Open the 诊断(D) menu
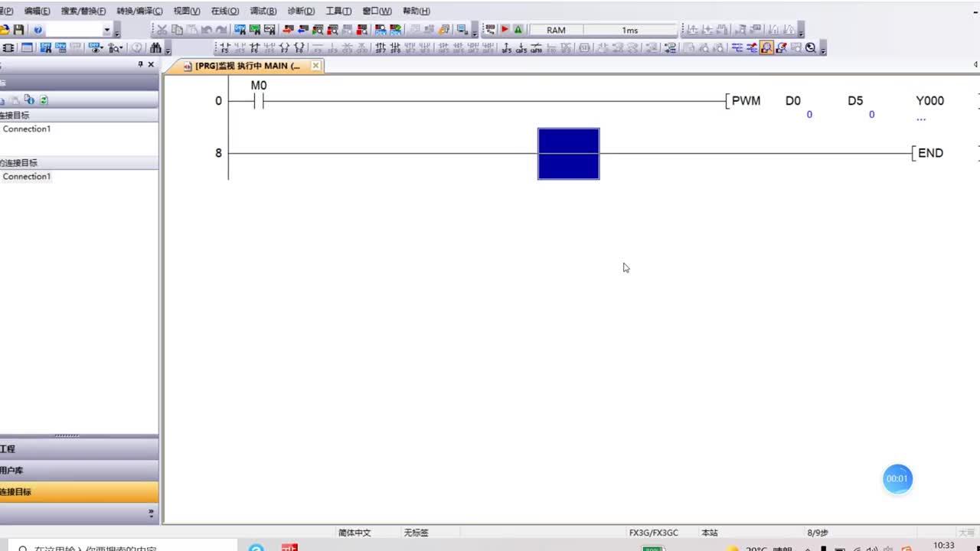The image size is (980, 551). pyautogui.click(x=301, y=11)
